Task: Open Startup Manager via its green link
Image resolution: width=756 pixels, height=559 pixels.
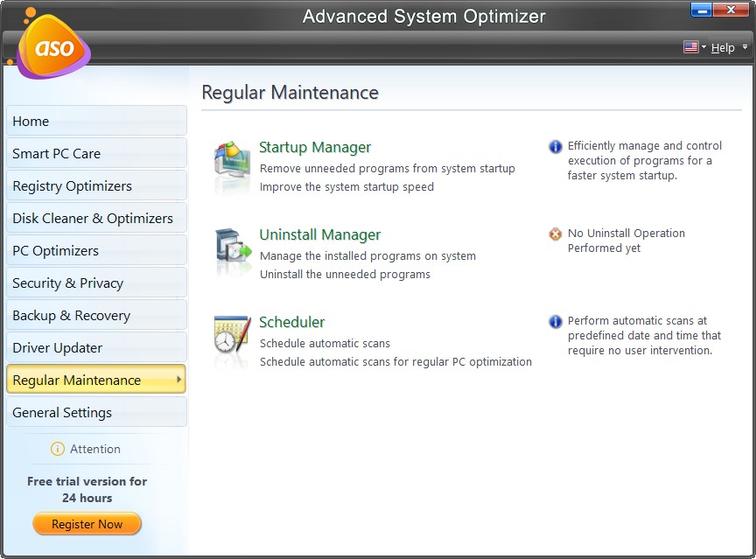Action: pyautogui.click(x=315, y=148)
